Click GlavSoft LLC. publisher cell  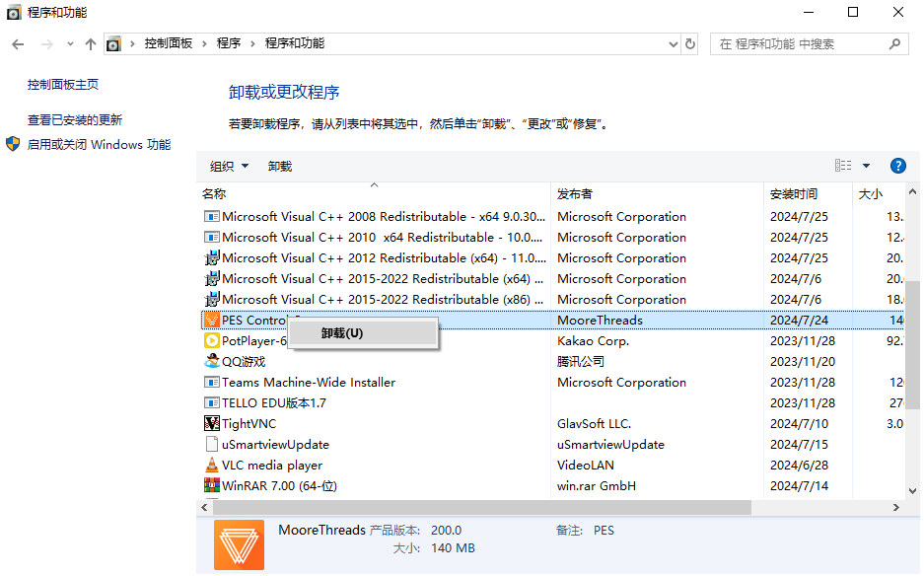tap(594, 423)
